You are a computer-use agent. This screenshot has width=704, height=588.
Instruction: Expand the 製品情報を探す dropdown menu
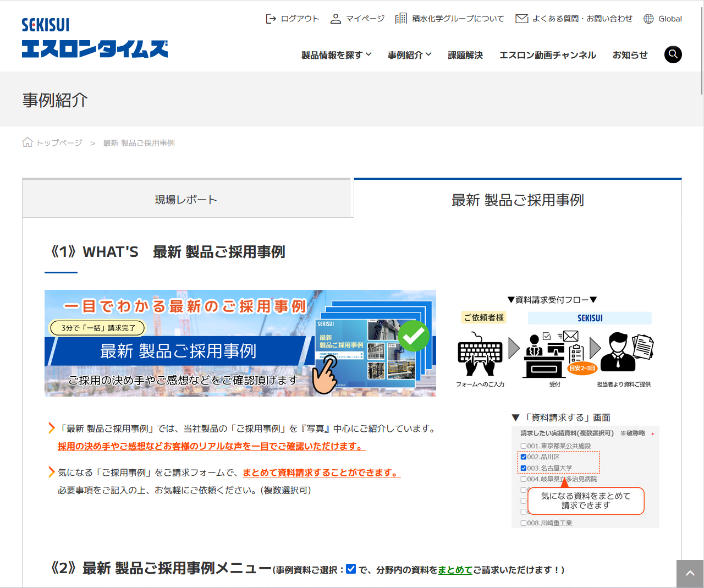336,54
